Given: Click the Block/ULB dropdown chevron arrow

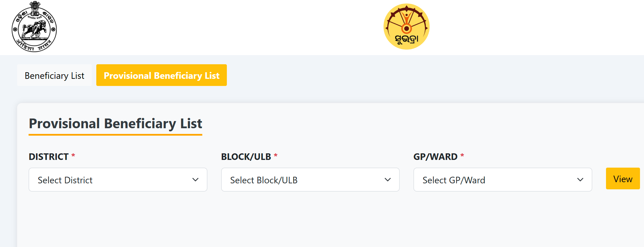Looking at the screenshot, I should tap(388, 180).
